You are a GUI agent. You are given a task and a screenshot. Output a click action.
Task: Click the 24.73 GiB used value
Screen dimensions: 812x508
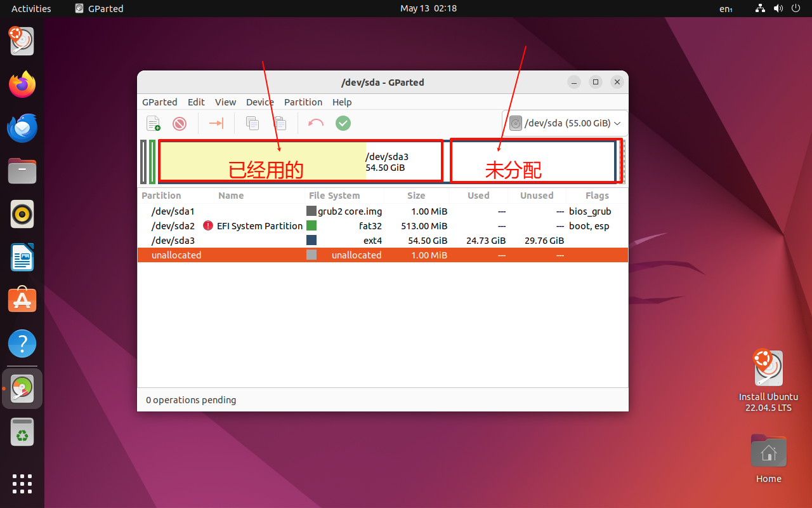coord(486,241)
